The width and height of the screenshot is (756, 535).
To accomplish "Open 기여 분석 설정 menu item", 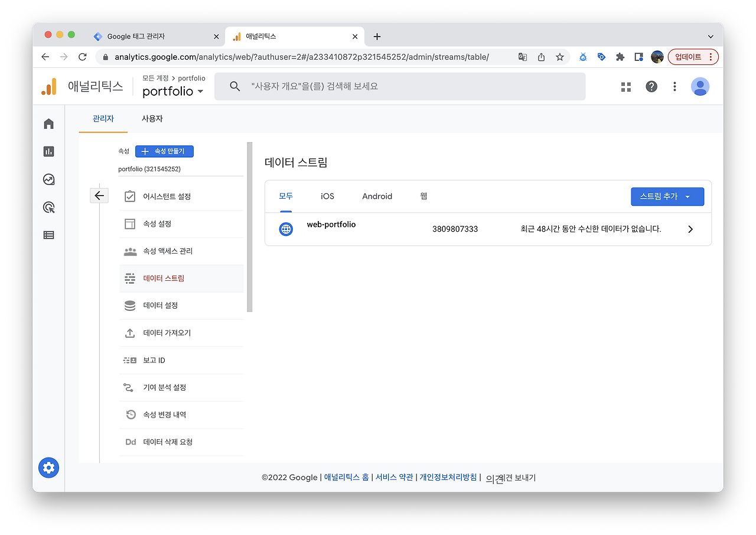I will pos(181,387).
